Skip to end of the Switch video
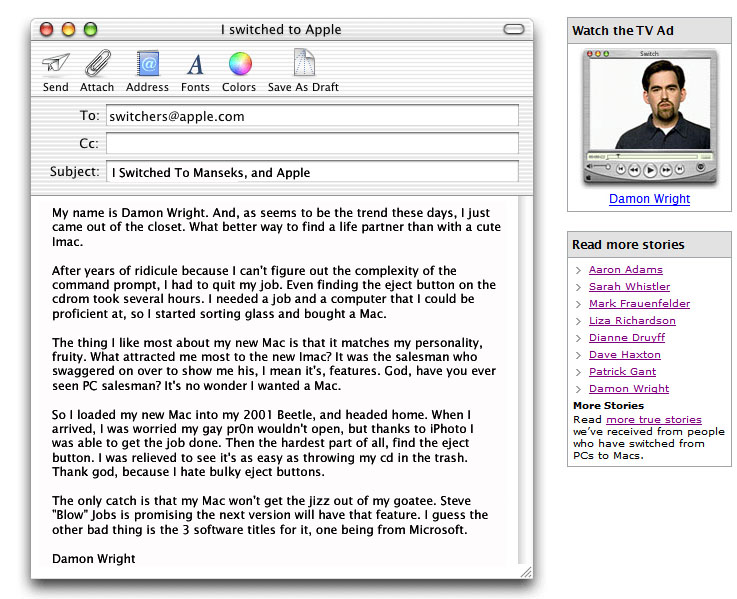This screenshot has width=737, height=599. click(680, 168)
